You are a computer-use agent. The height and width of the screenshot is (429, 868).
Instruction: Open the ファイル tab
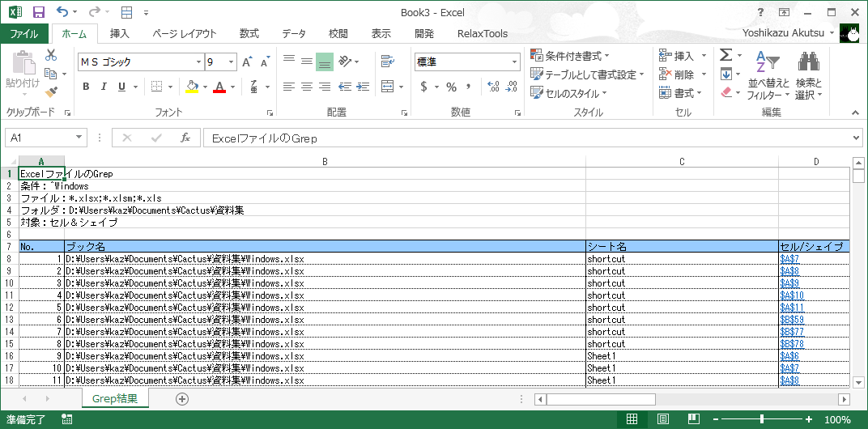pos(23,33)
